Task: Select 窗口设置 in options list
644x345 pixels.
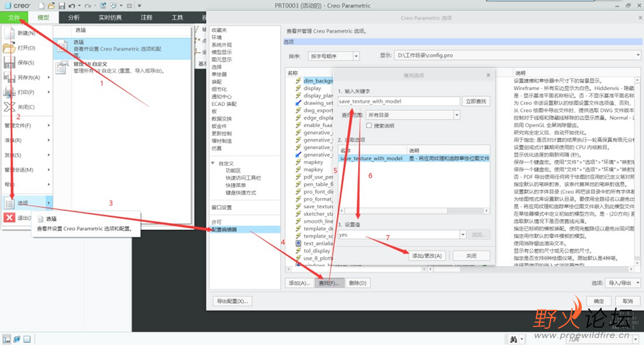Action: pos(222,207)
